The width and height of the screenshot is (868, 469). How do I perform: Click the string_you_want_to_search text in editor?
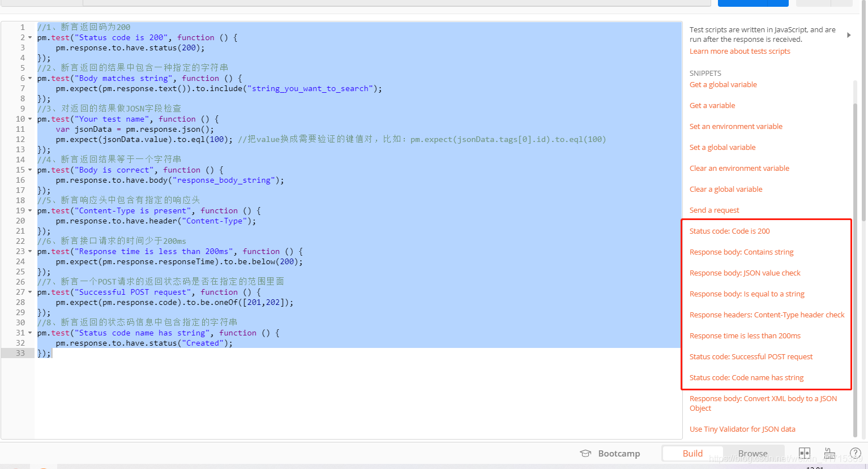[x=310, y=88]
